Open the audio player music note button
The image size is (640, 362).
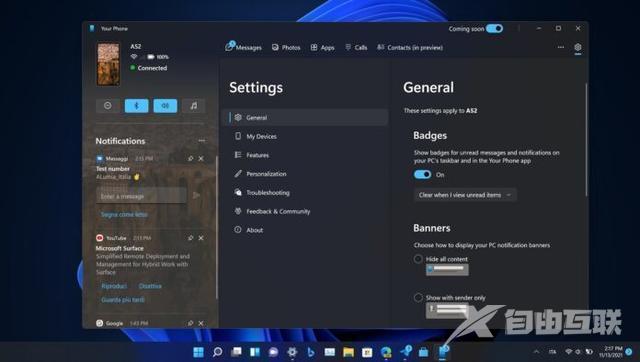[193, 106]
